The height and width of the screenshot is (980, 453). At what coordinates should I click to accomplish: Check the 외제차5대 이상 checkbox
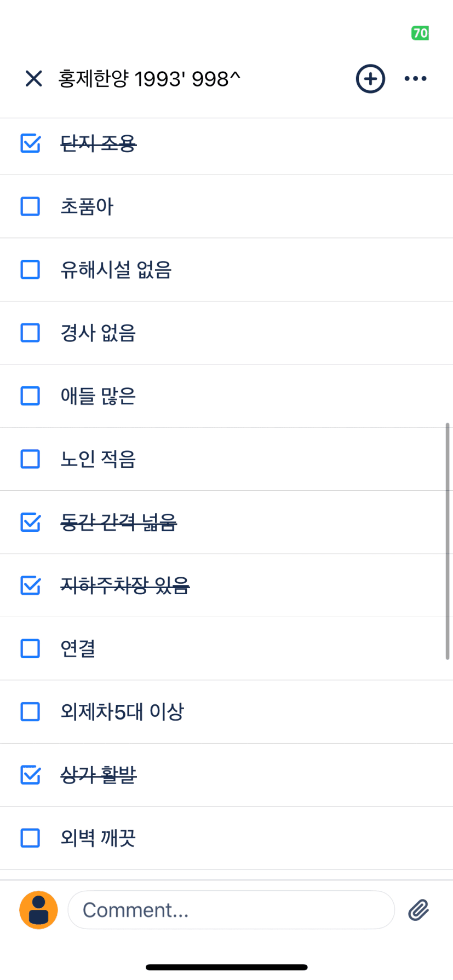30,711
